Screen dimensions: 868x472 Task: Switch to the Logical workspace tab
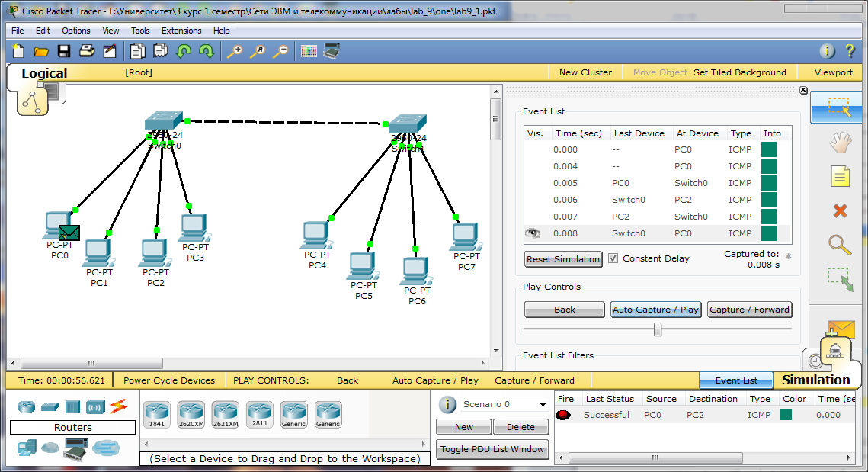click(43, 73)
